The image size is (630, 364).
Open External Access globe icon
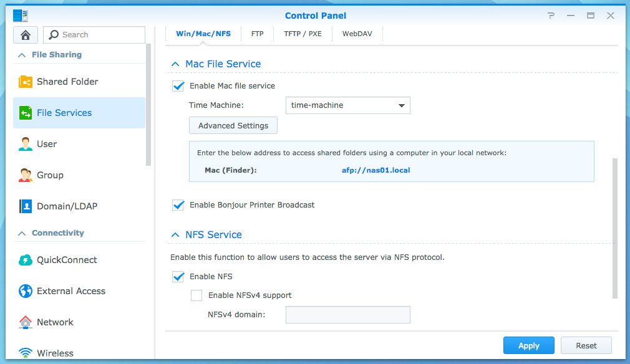pos(26,291)
